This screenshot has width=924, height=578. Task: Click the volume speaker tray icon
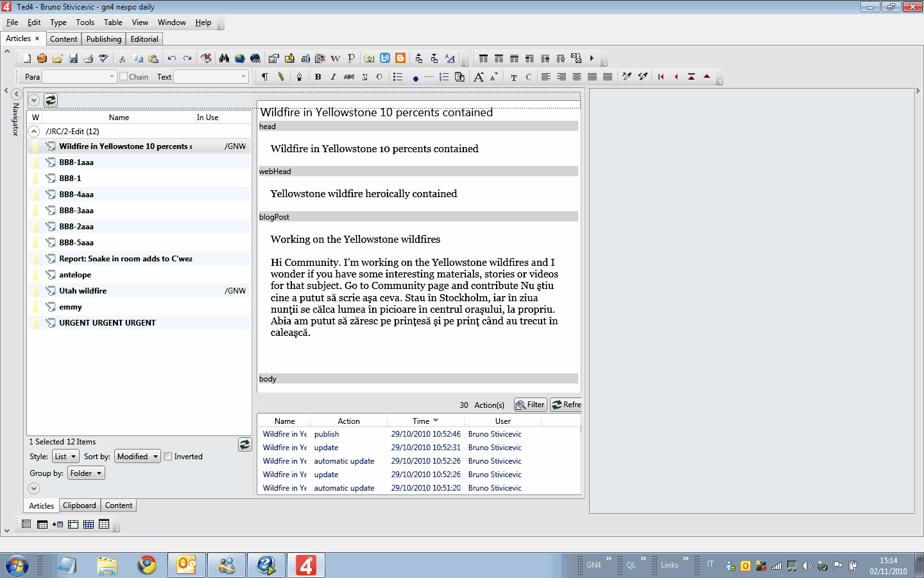click(807, 566)
